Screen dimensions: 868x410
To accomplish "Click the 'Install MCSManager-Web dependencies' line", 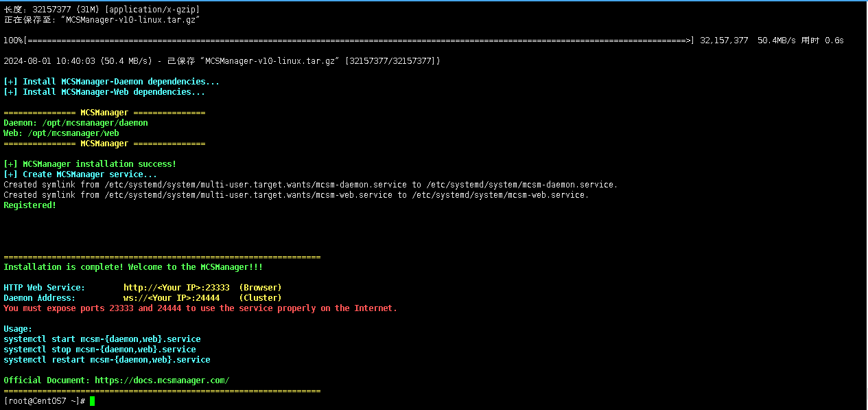I will pos(104,92).
